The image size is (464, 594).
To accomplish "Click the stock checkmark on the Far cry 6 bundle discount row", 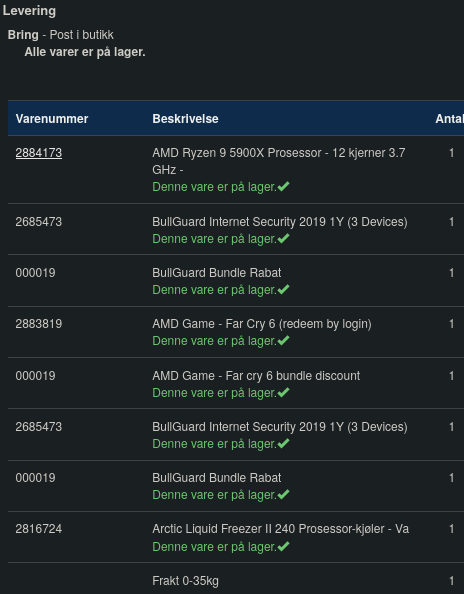I will [x=284, y=392].
